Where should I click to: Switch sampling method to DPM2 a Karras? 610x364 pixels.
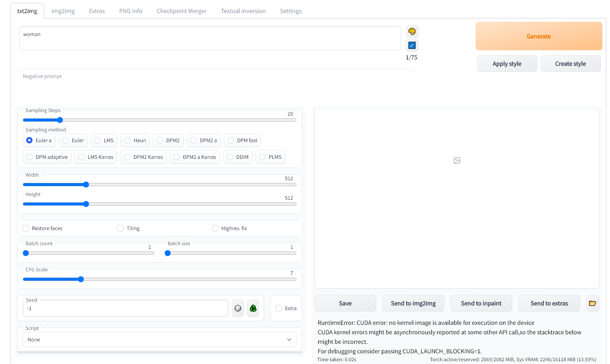click(195, 157)
